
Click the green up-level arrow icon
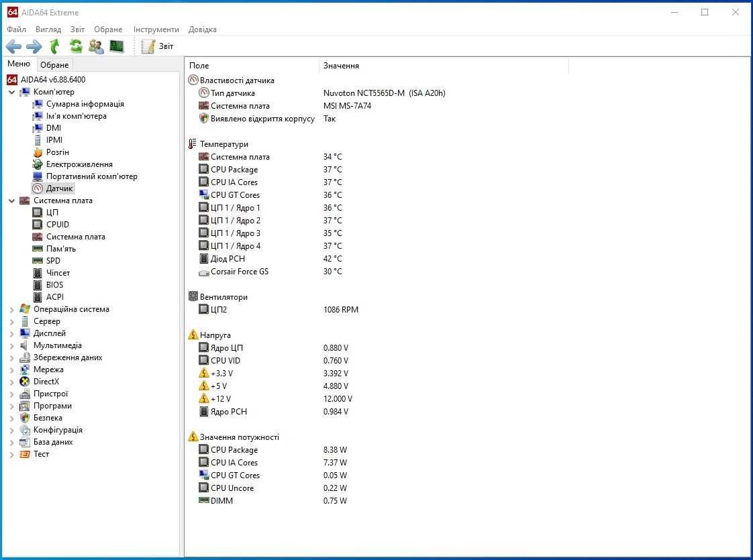(x=55, y=46)
